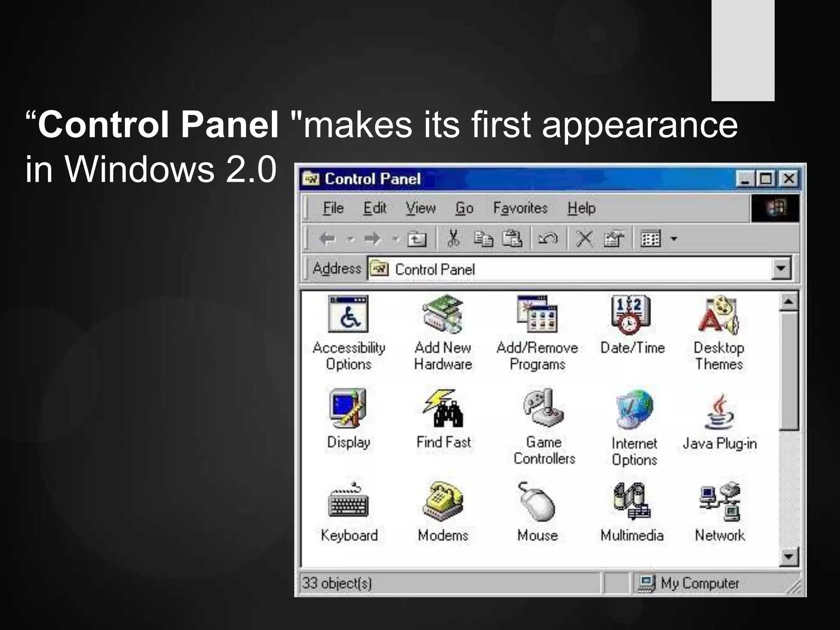Minimize the Control Panel window
This screenshot has width=840, height=630.
[745, 179]
